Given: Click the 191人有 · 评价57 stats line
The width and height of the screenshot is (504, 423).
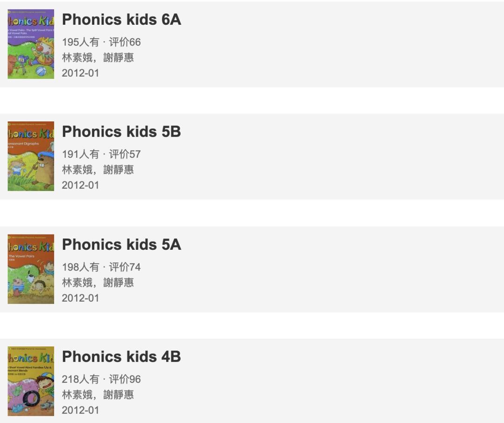Looking at the screenshot, I should coord(101,154).
